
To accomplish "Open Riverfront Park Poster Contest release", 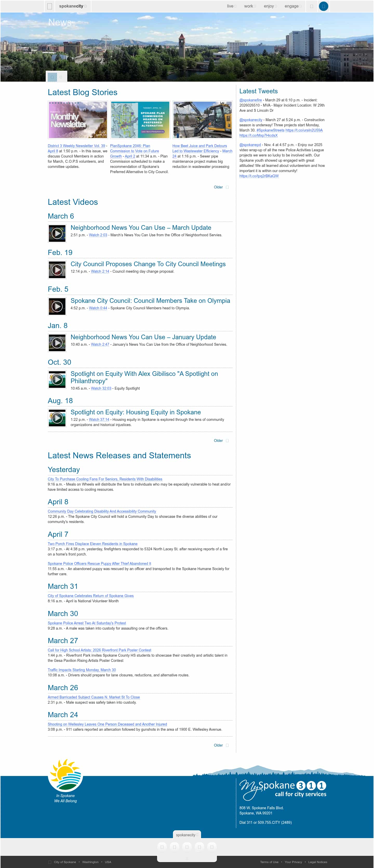I will 99,650.
